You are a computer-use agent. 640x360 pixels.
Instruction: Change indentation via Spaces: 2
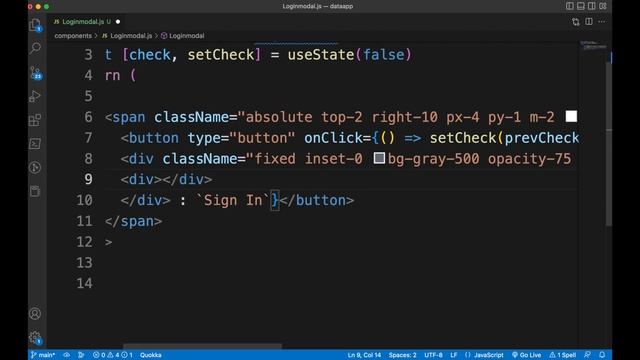point(402,355)
